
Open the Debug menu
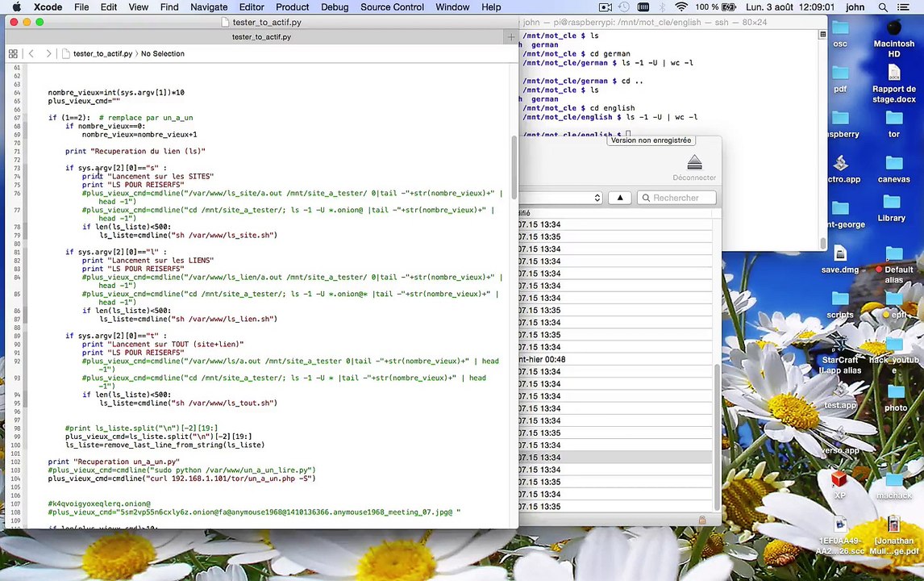coord(335,7)
